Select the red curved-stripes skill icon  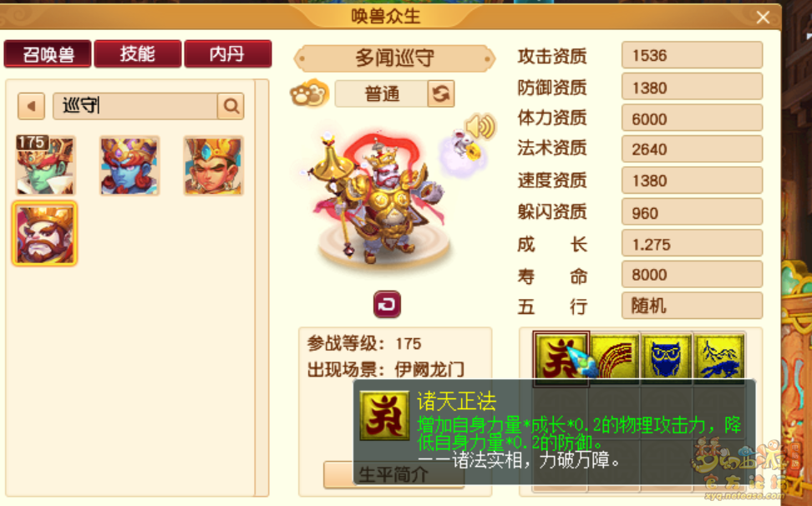click(615, 358)
